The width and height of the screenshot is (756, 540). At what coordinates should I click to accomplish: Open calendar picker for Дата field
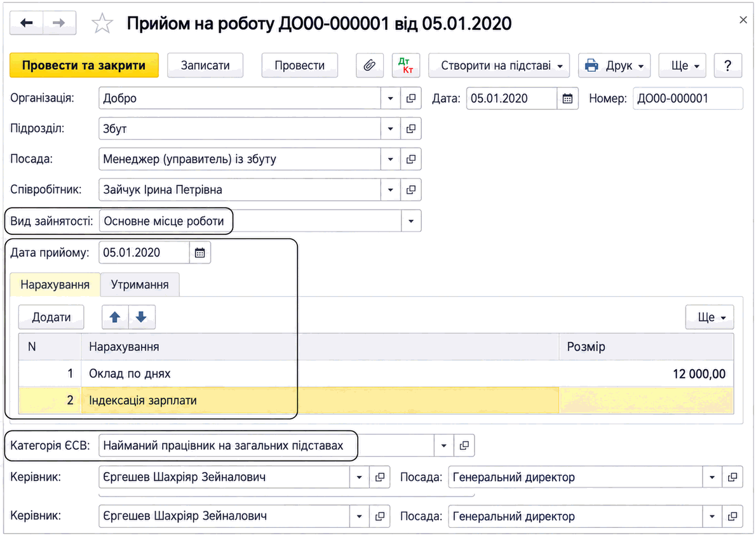pyautogui.click(x=567, y=98)
